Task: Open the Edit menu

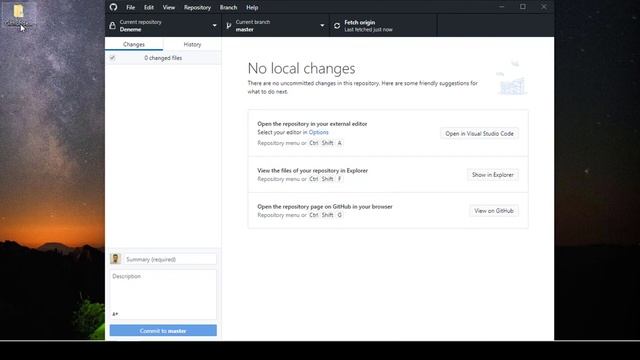Action: click(149, 7)
